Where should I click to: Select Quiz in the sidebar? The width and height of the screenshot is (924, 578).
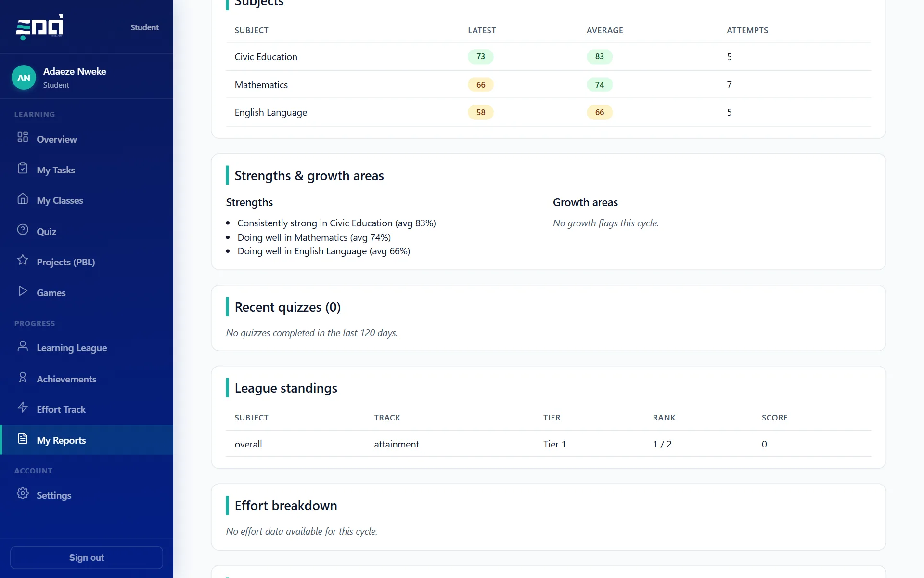(x=87, y=232)
